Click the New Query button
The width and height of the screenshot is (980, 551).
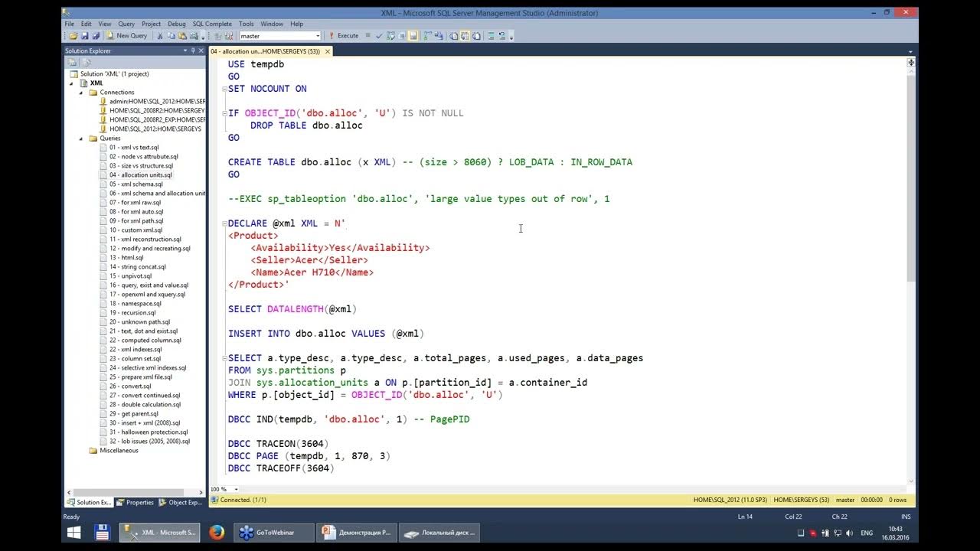127,36
